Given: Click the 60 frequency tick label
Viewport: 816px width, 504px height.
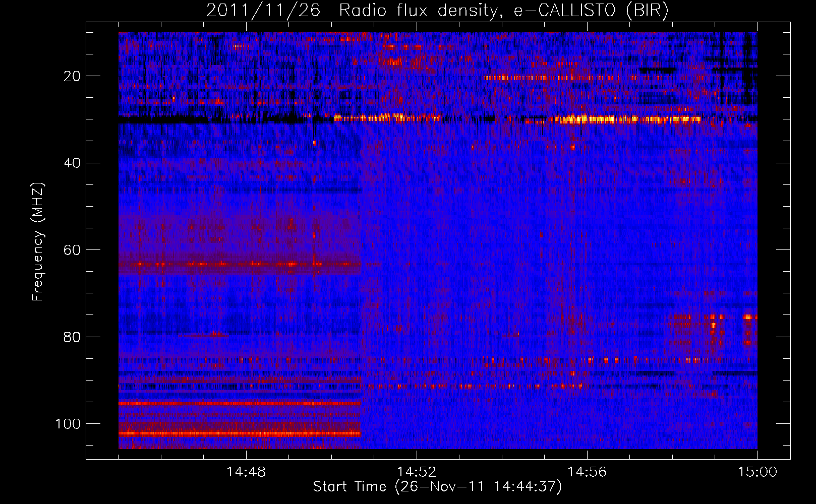Looking at the screenshot, I should [73, 250].
